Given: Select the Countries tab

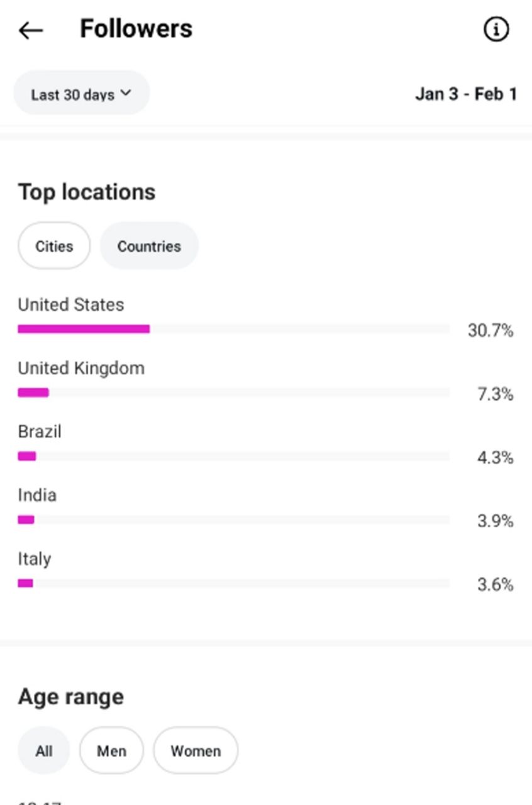Looking at the screenshot, I should [149, 246].
